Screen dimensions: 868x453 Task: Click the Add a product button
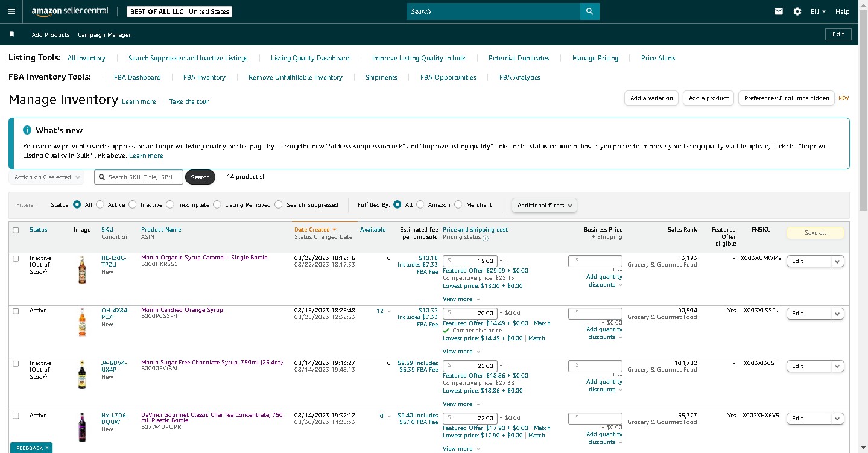(x=709, y=98)
